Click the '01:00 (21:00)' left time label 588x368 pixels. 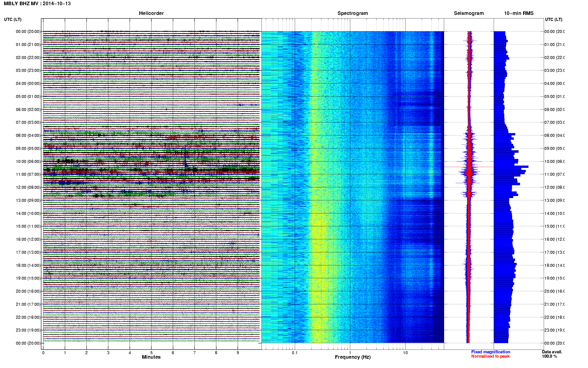[x=28, y=44]
